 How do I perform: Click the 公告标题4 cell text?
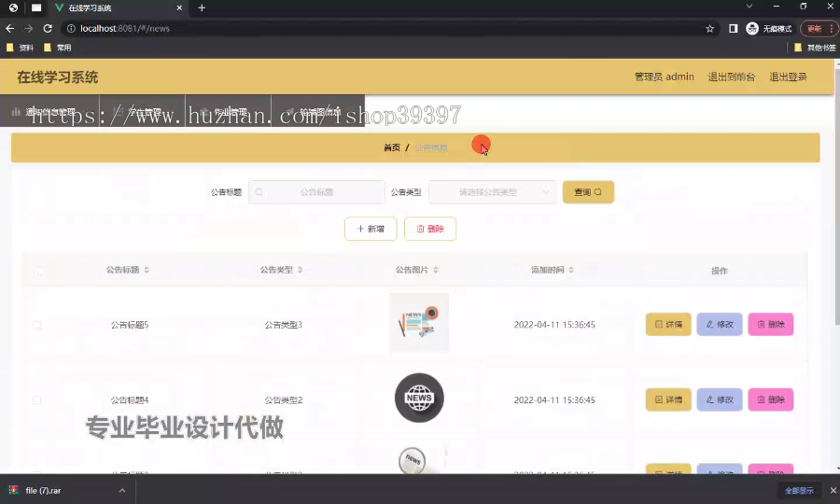point(130,400)
